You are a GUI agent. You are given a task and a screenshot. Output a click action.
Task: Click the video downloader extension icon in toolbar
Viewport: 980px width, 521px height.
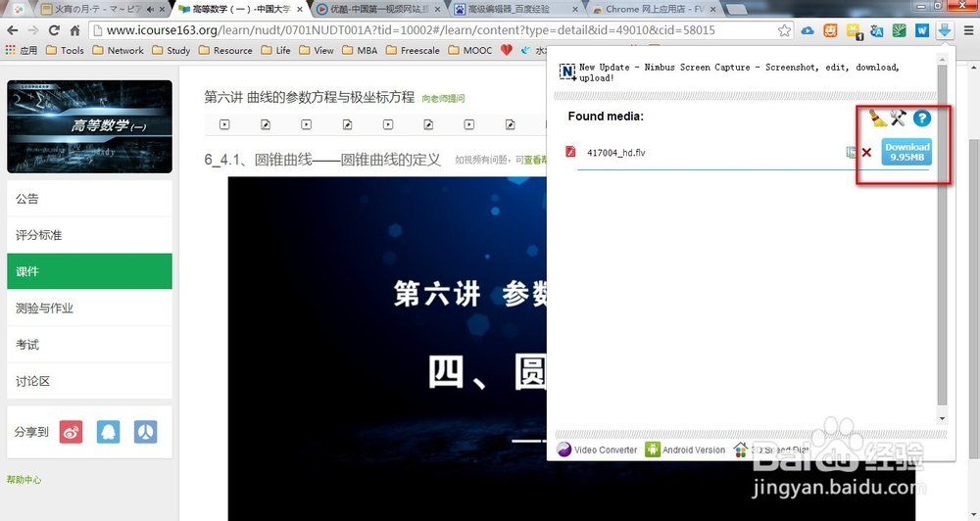[945, 30]
